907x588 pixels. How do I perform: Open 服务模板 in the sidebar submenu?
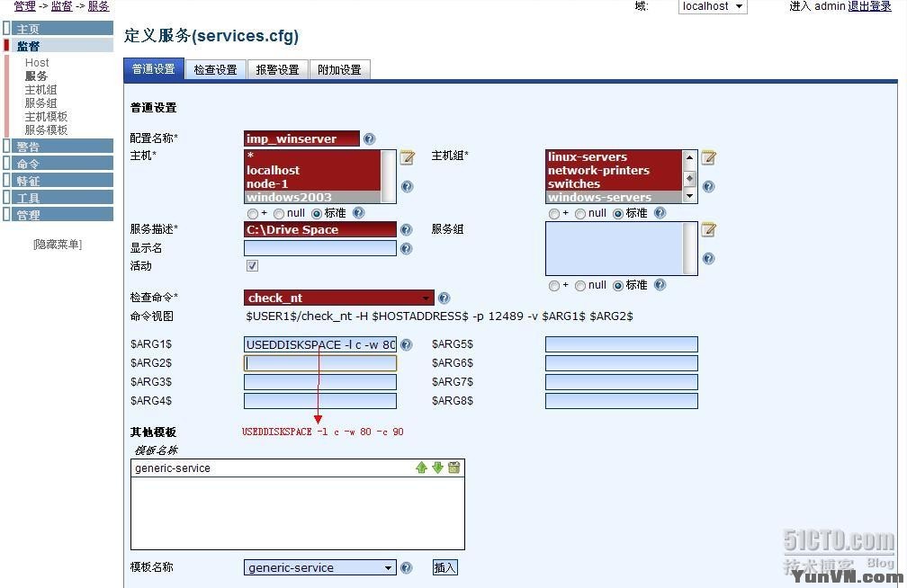pyautogui.click(x=46, y=130)
